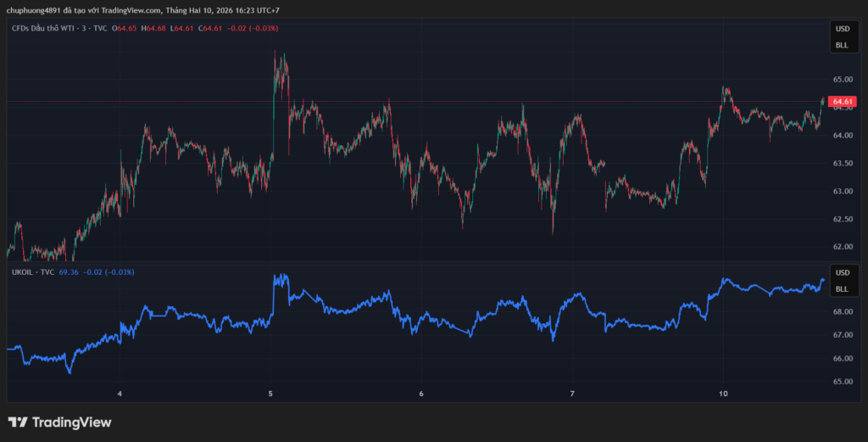Click the red 64.61 current price tag
Viewport: 868px width, 442px height.
(x=842, y=102)
